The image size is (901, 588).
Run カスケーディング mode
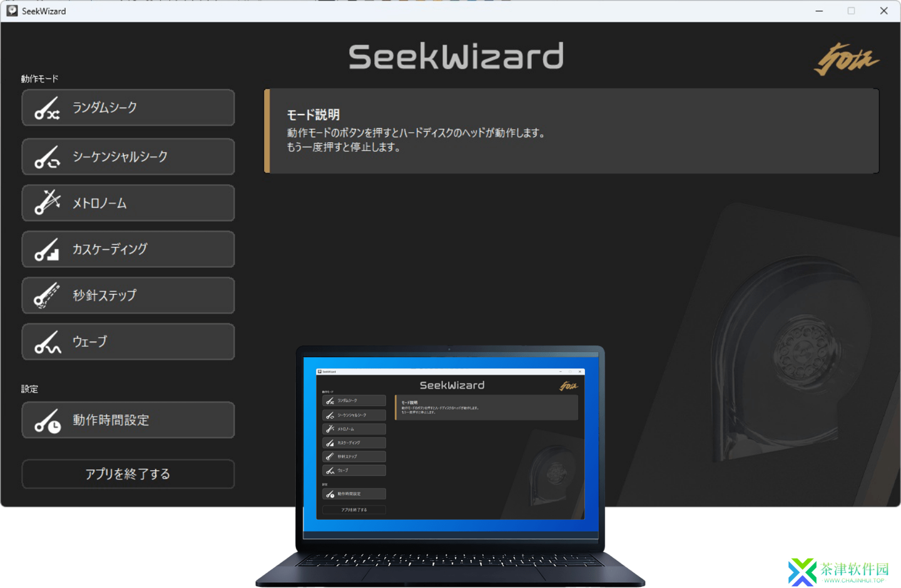click(128, 249)
